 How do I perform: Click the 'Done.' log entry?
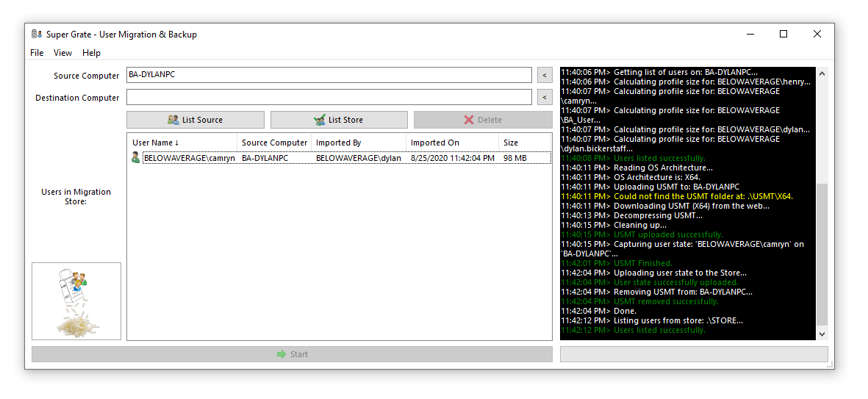point(598,311)
